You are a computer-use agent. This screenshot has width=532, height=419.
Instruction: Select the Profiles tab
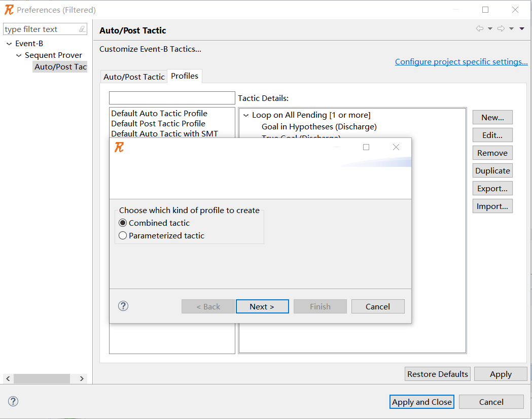[x=185, y=76]
